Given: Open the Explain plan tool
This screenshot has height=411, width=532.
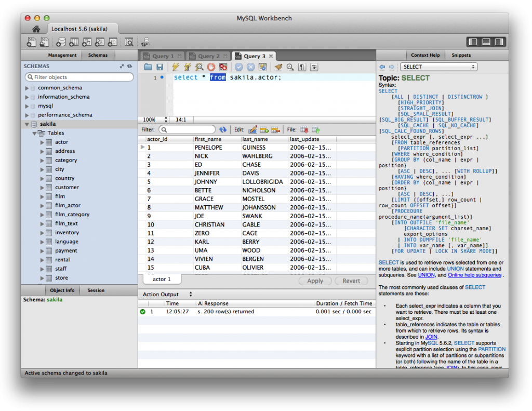Looking at the screenshot, I should (x=198, y=67).
